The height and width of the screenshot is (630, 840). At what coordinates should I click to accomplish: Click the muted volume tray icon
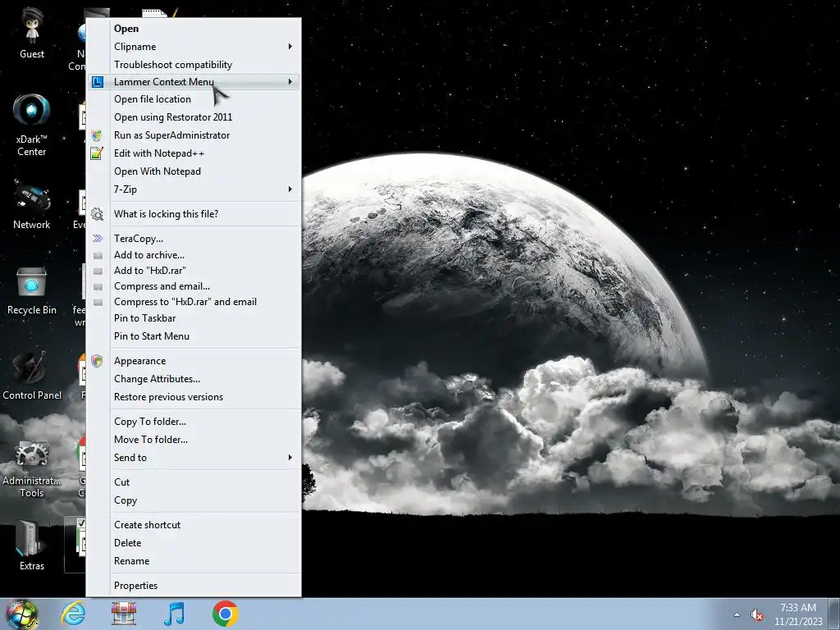point(757,615)
